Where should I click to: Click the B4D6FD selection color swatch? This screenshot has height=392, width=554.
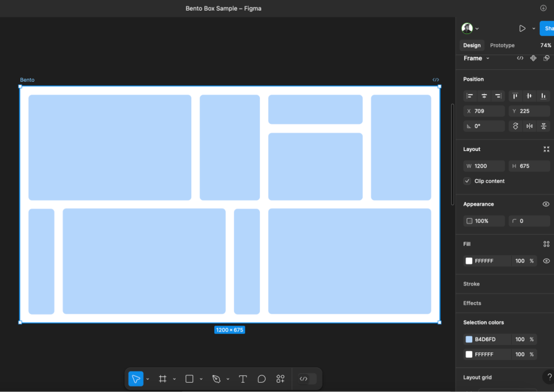pos(469,339)
